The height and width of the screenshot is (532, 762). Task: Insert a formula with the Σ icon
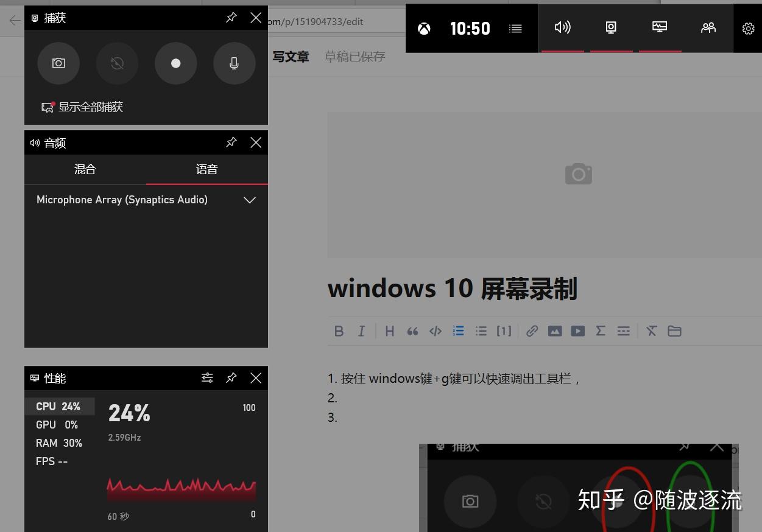(x=601, y=331)
